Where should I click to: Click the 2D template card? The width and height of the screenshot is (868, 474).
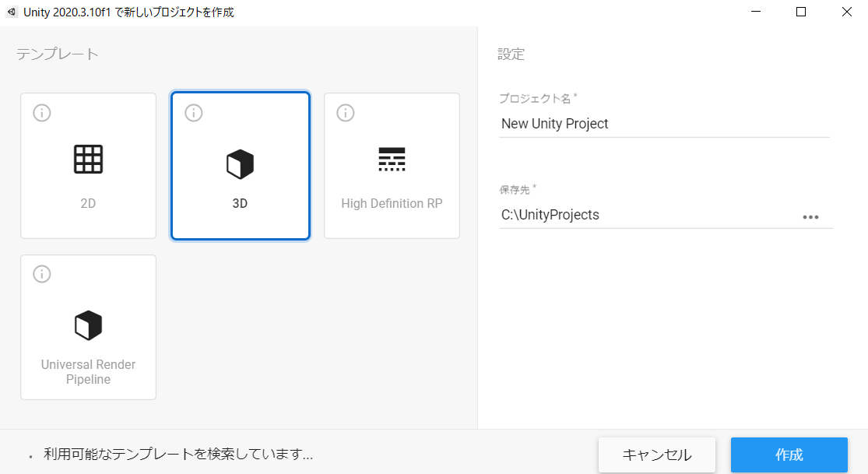(88, 165)
